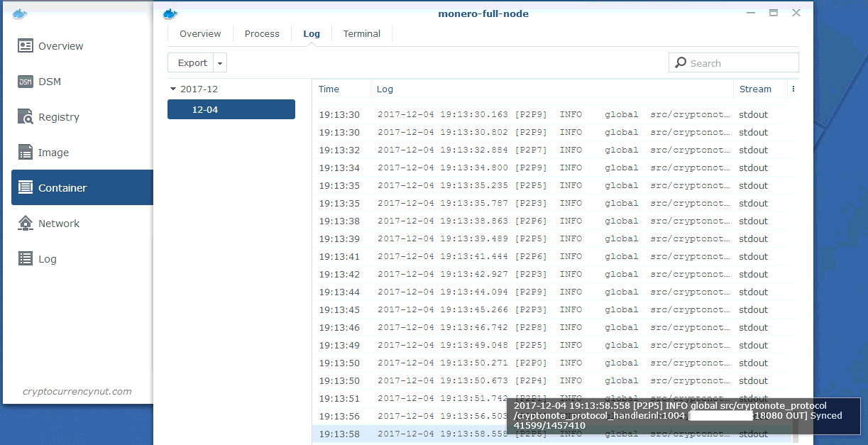The width and height of the screenshot is (868, 445).
Task: Open Network in the Docker sidebar
Action: [x=82, y=224]
